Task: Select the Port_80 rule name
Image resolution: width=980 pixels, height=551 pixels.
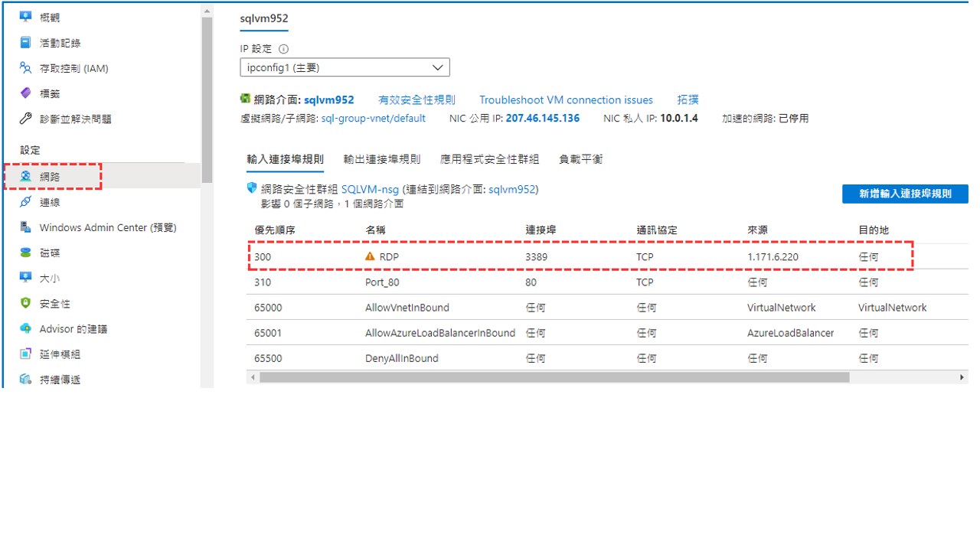Action: tap(382, 282)
